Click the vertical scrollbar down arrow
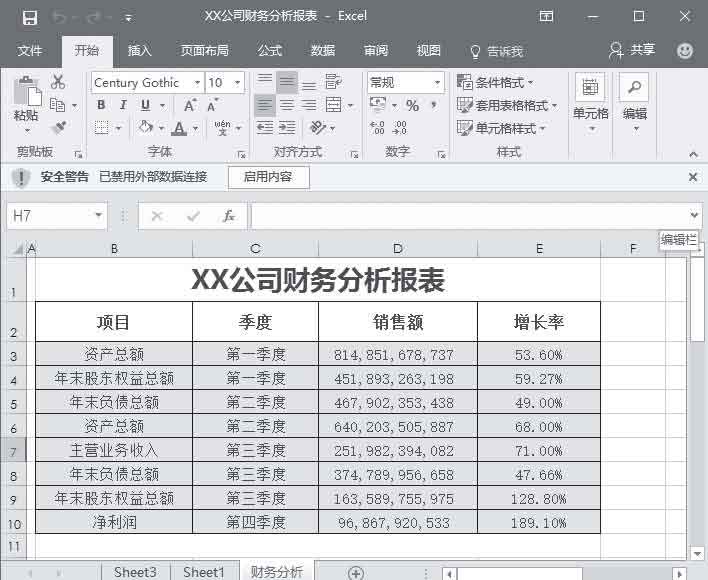This screenshot has width=708, height=580. point(697,553)
